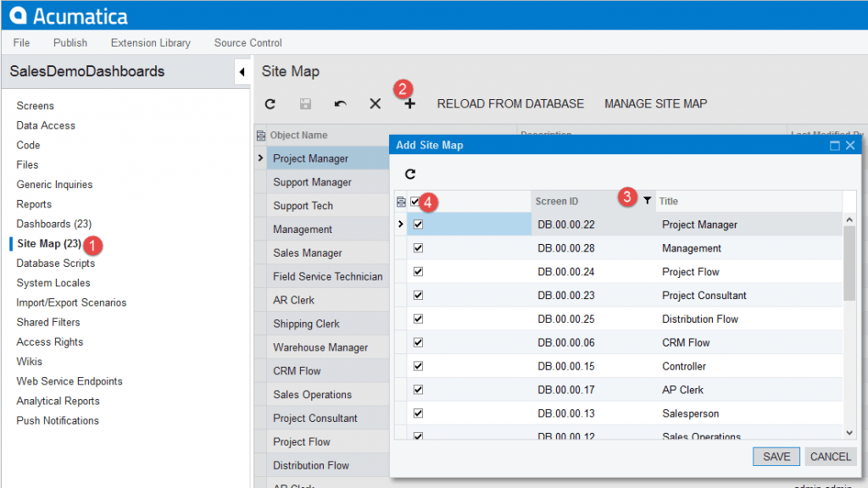Sort by Title column header in dialog
This screenshot has height=488, width=868.
[669, 202]
